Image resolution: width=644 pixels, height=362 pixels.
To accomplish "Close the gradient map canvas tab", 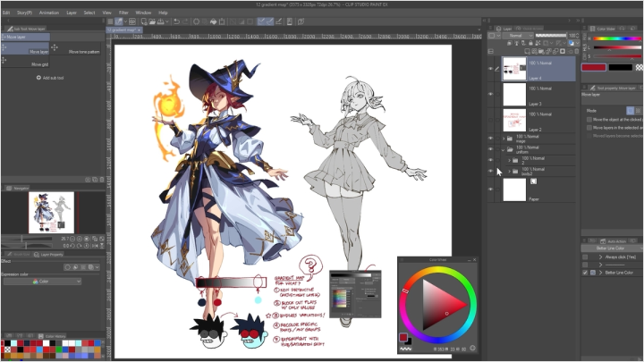I will click(x=140, y=30).
